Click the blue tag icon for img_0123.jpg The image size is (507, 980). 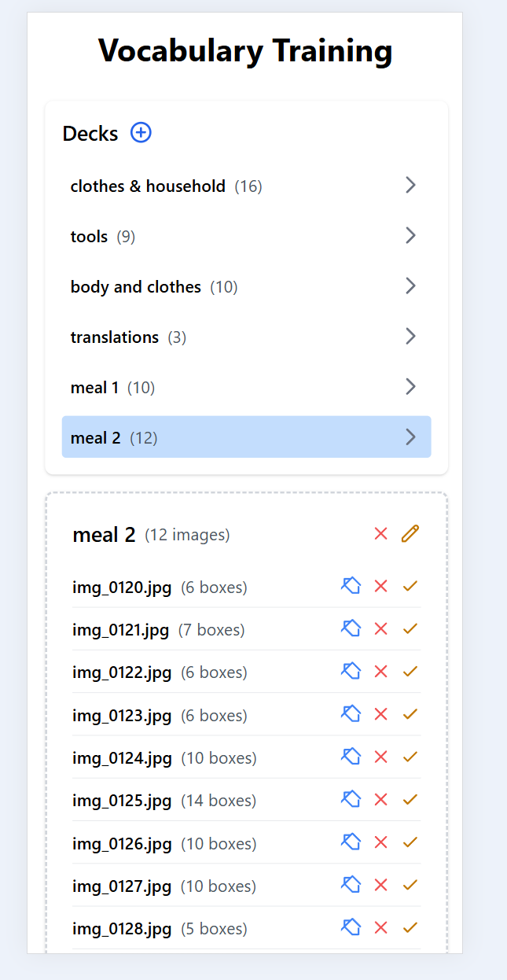(351, 714)
